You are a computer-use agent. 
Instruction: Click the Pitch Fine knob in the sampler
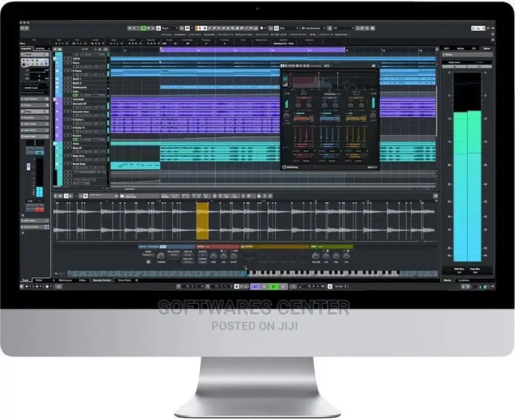[x=213, y=256]
